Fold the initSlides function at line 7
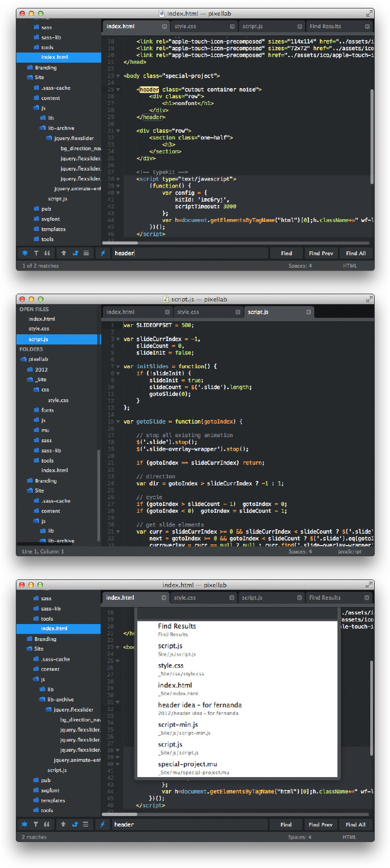Viewport: 390px width, 868px height. click(118, 367)
